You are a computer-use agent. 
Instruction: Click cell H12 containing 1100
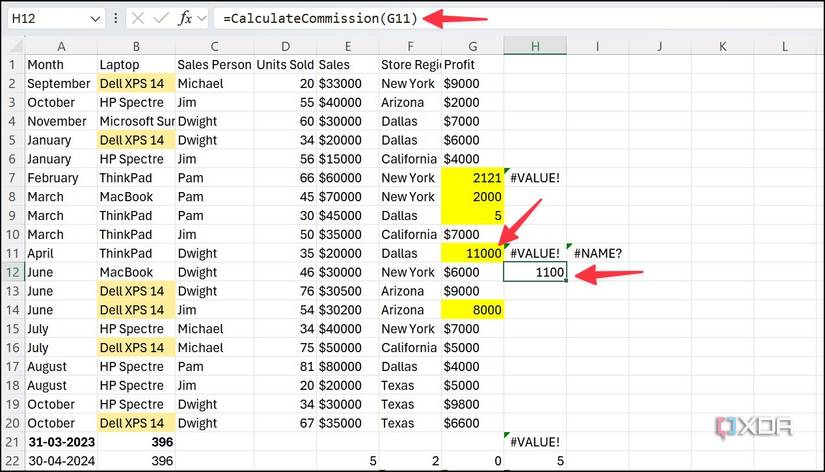pyautogui.click(x=535, y=272)
